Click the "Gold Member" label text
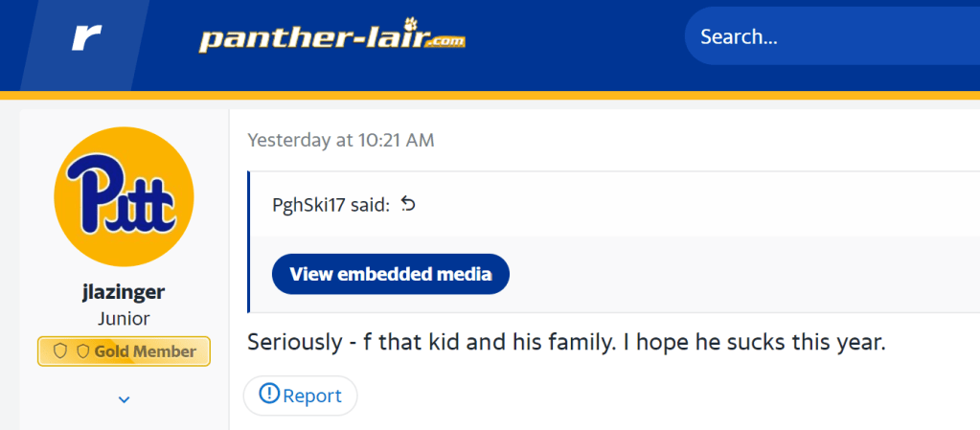This screenshot has height=430, width=980. 145,351
